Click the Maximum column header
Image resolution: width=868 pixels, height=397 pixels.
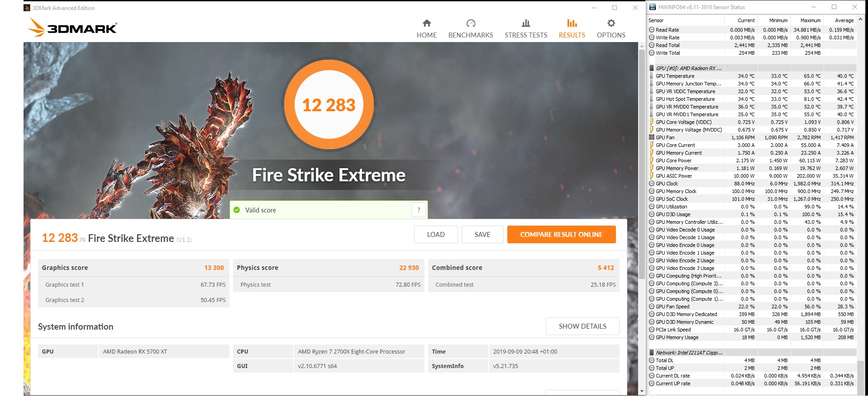tap(806, 20)
